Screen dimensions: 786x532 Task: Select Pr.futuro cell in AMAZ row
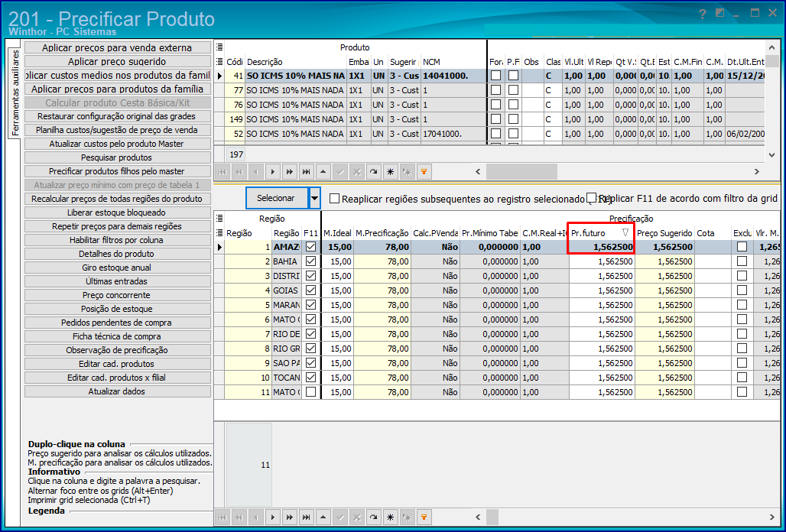pos(602,247)
